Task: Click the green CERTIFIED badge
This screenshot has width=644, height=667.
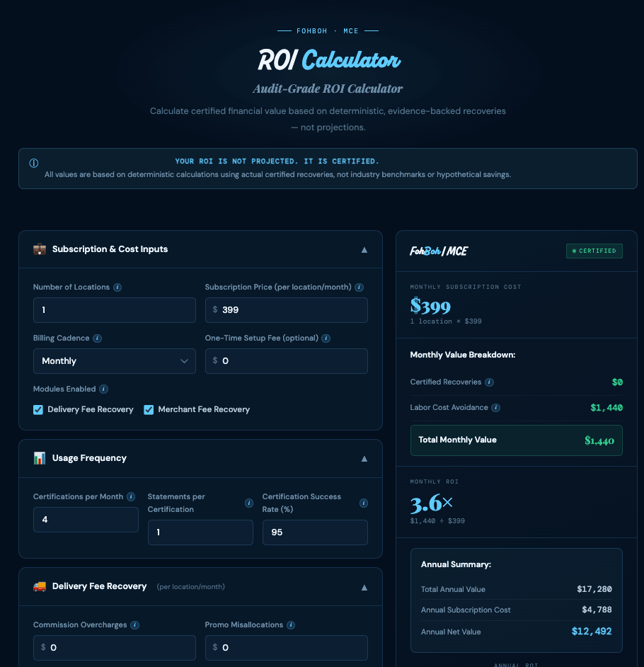Action: [594, 251]
